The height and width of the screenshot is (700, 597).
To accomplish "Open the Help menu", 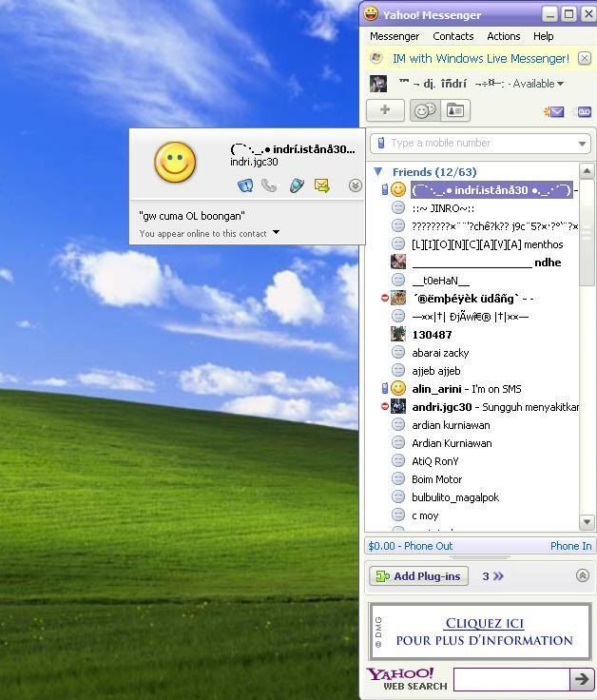I will click(x=543, y=36).
